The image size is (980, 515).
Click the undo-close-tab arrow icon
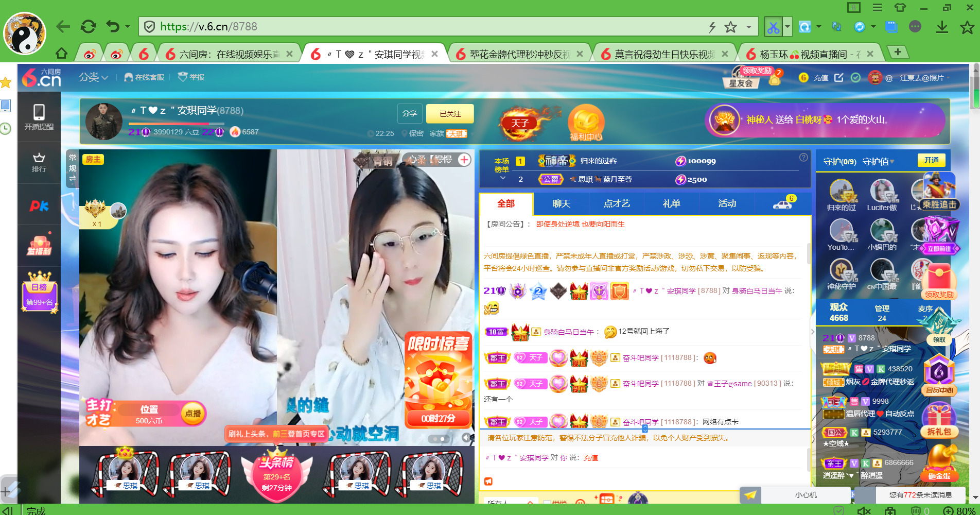pos(113,27)
